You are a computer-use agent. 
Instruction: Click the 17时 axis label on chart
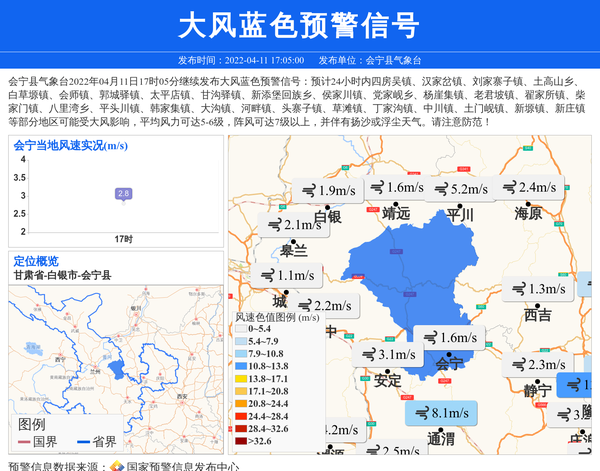click(x=124, y=240)
